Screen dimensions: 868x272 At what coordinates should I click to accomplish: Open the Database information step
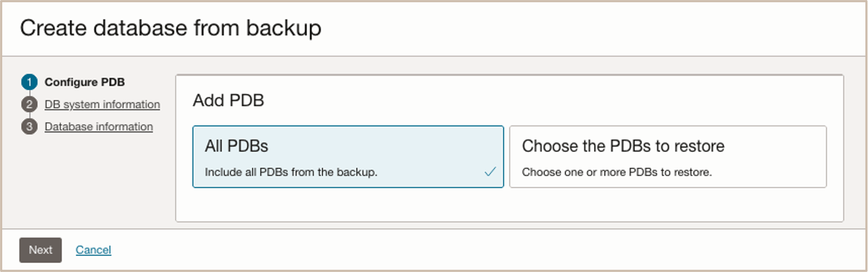pyautogui.click(x=99, y=127)
